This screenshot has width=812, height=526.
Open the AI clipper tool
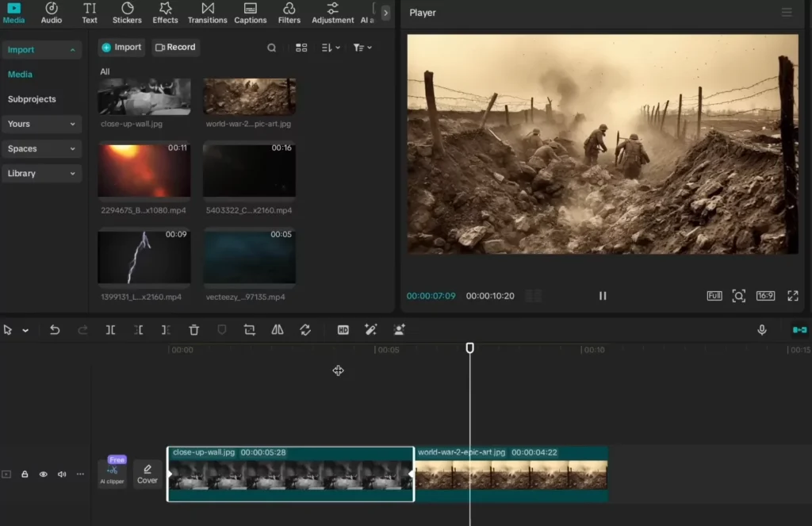tap(113, 474)
